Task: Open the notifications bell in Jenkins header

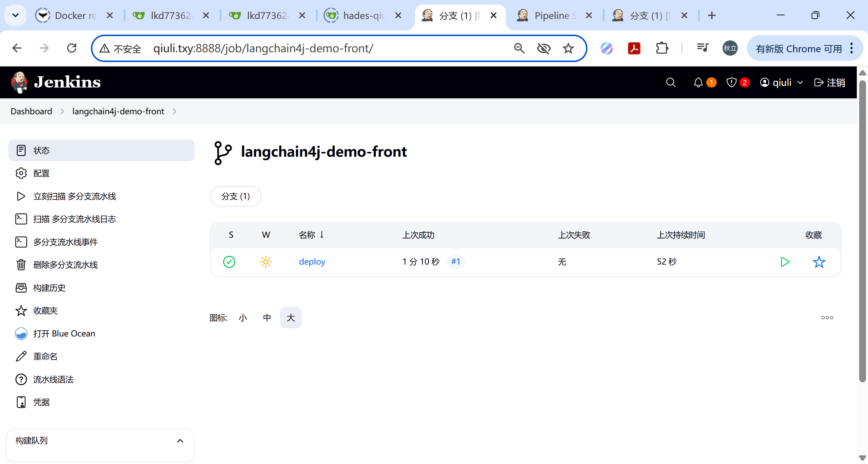Action: [698, 82]
